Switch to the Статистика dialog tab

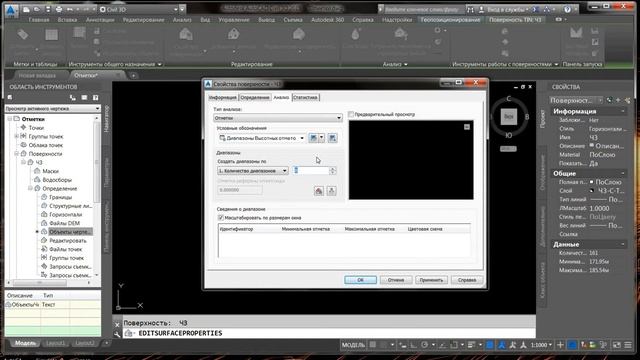pos(305,98)
